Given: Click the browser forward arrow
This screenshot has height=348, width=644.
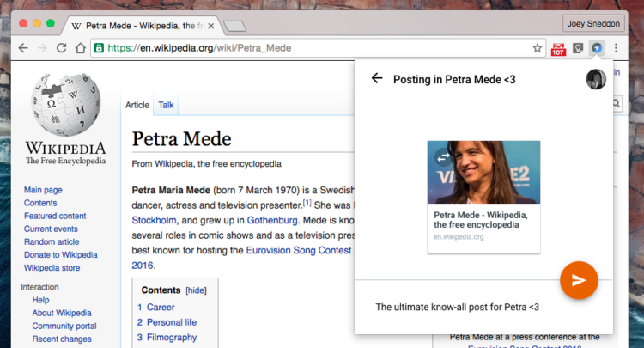Looking at the screenshot, I should click(x=42, y=48).
